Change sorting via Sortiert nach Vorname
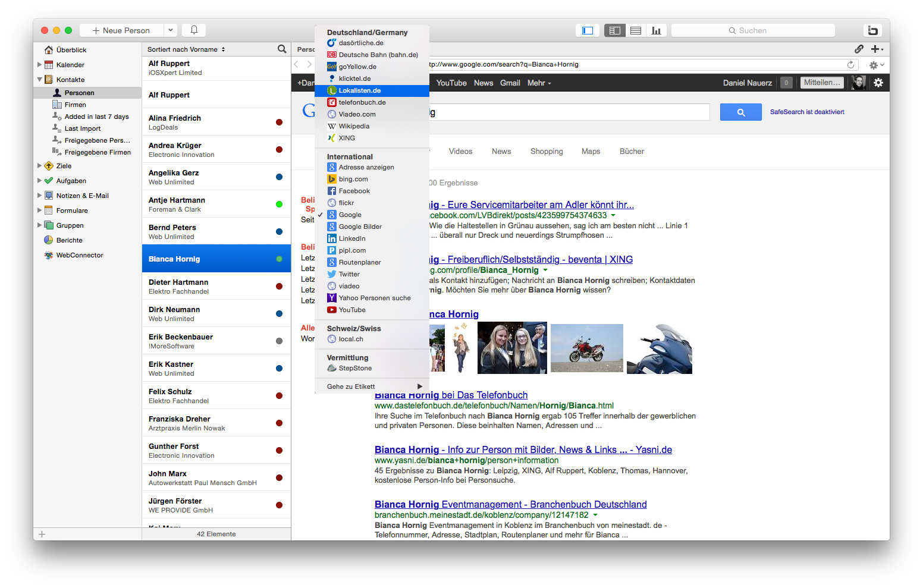The height and width of the screenshot is (588, 923). click(186, 49)
